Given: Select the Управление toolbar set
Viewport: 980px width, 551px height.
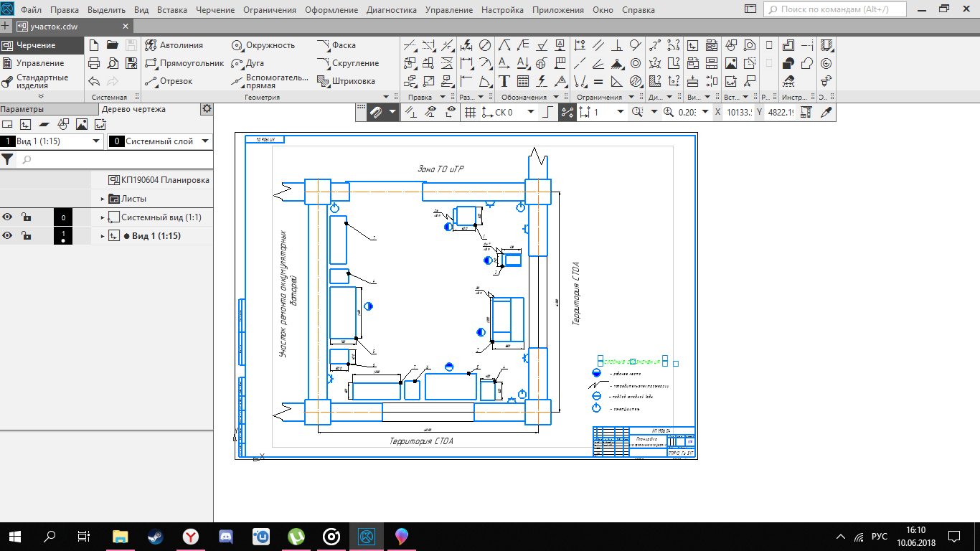Looking at the screenshot, I should tap(39, 63).
